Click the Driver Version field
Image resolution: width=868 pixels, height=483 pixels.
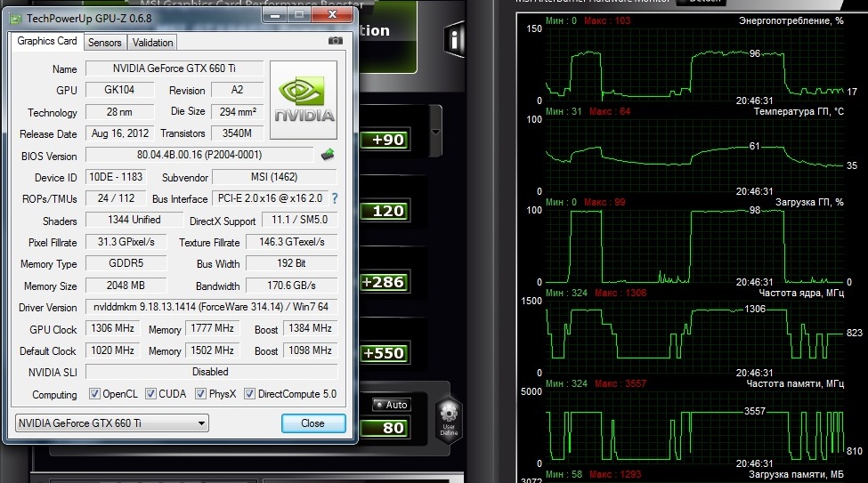[211, 307]
